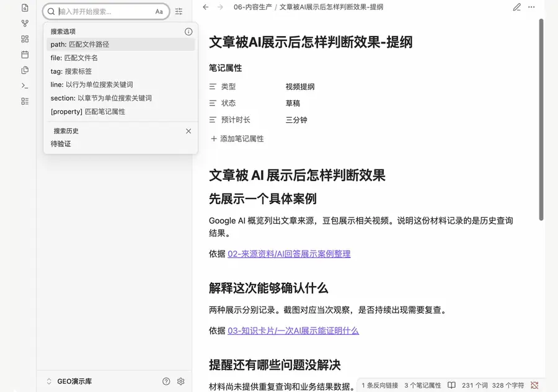Expand the GEO演示库 vault switcher
558x392 pixels.
coord(69,381)
